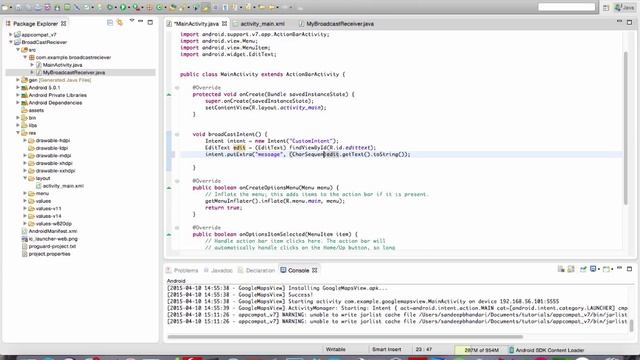Fold the broadCastIntent method

(x=177, y=134)
